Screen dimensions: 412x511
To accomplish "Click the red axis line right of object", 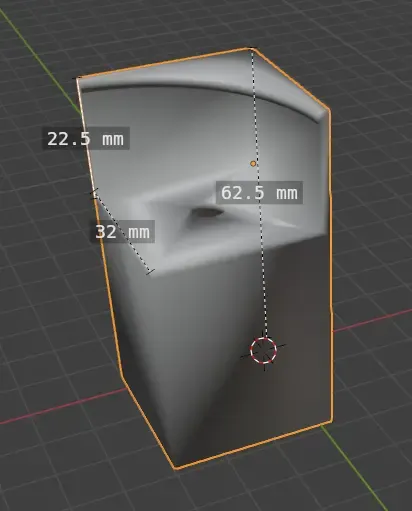I will pos(372,320).
